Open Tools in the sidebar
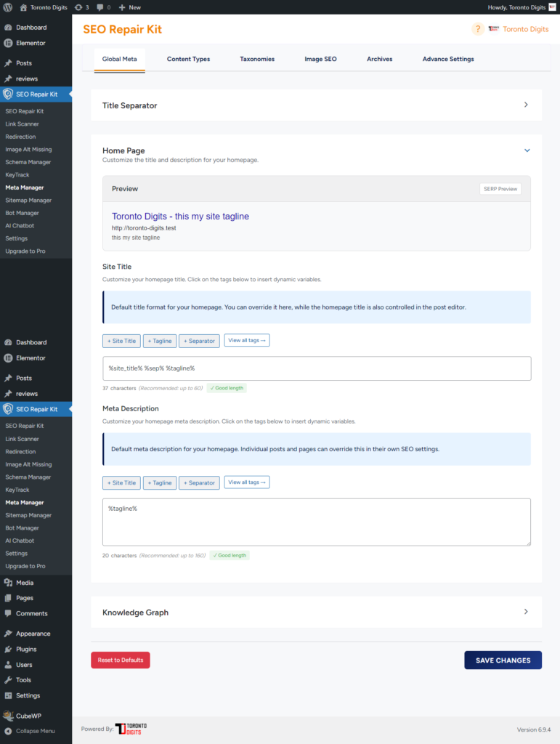The image size is (560, 744). pyautogui.click(x=23, y=680)
